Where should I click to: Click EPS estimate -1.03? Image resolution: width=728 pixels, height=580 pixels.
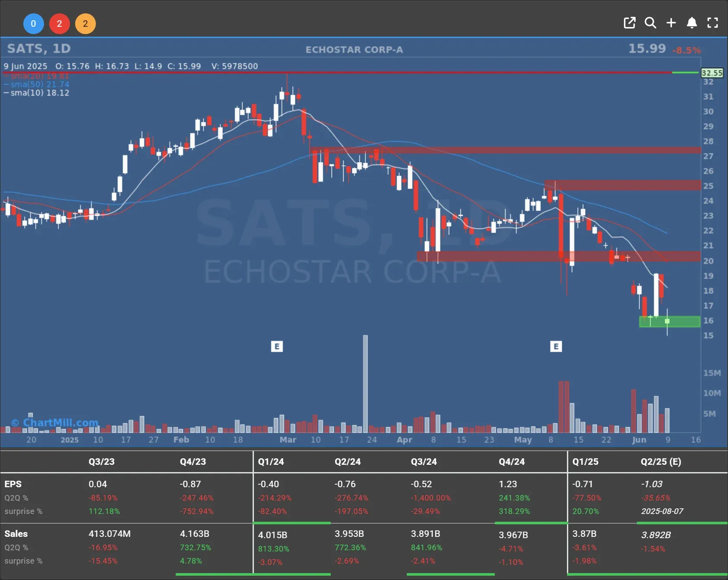(x=652, y=484)
